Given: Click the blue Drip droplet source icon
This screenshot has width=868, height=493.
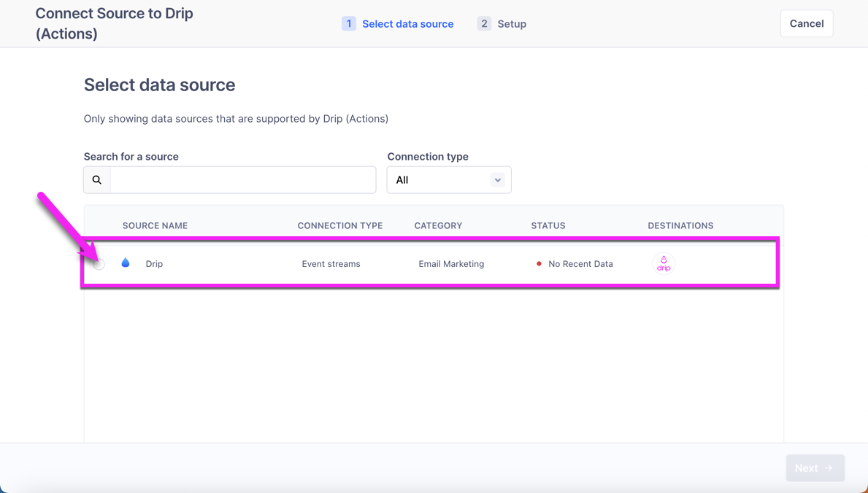Looking at the screenshot, I should point(126,263).
